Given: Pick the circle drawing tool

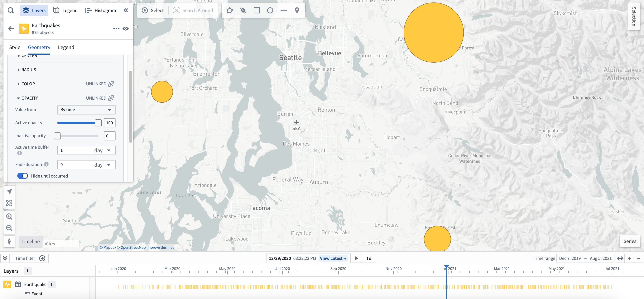Looking at the screenshot, I should click(x=270, y=11).
